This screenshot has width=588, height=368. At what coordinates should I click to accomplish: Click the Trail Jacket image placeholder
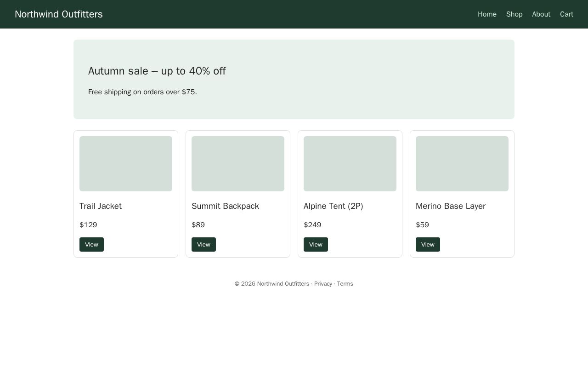[126, 164]
